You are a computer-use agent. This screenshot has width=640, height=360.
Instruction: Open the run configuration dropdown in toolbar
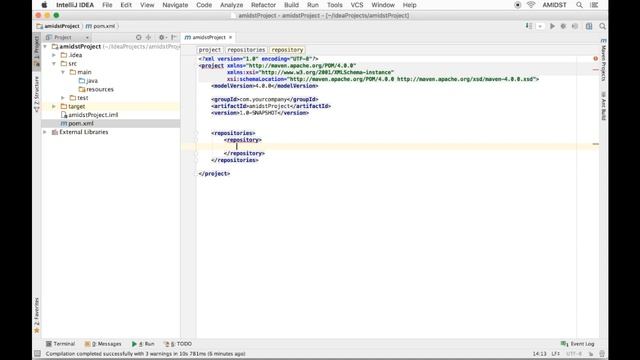(x=540, y=26)
